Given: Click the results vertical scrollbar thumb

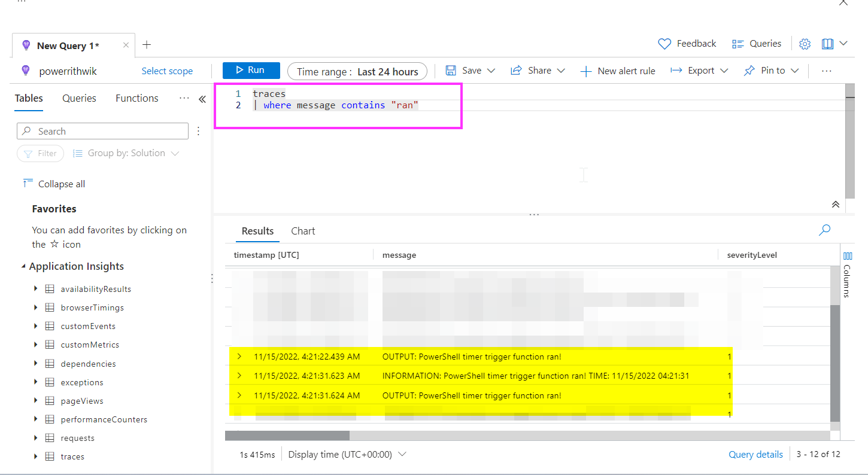Looking at the screenshot, I should coord(835,364).
